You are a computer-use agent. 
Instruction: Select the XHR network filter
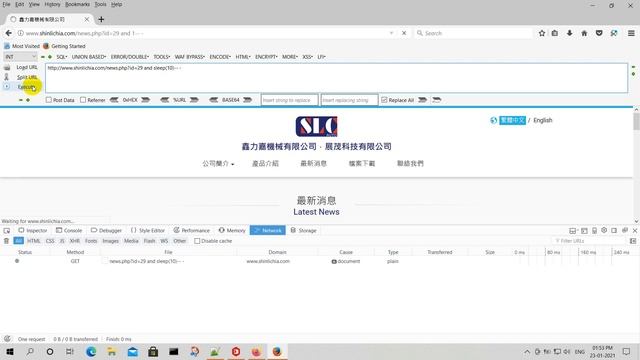(x=75, y=241)
